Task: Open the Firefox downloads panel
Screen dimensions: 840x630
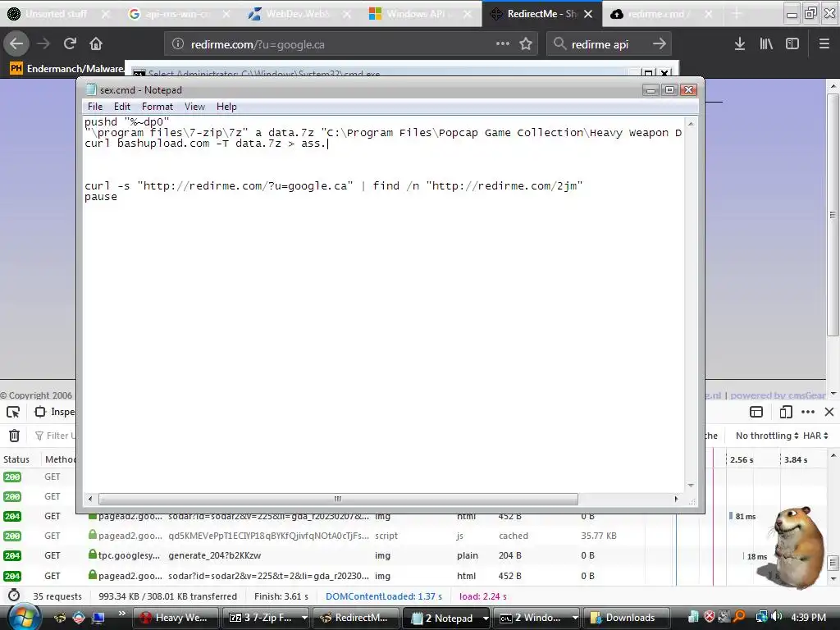Action: tap(740, 44)
